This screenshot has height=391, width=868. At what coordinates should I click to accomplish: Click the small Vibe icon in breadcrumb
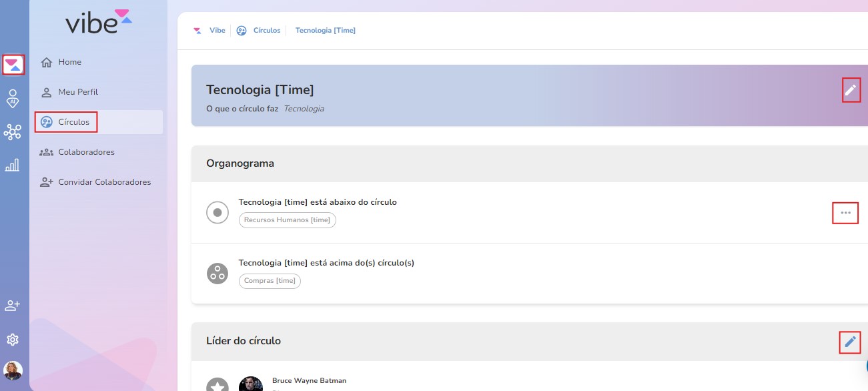point(197,31)
